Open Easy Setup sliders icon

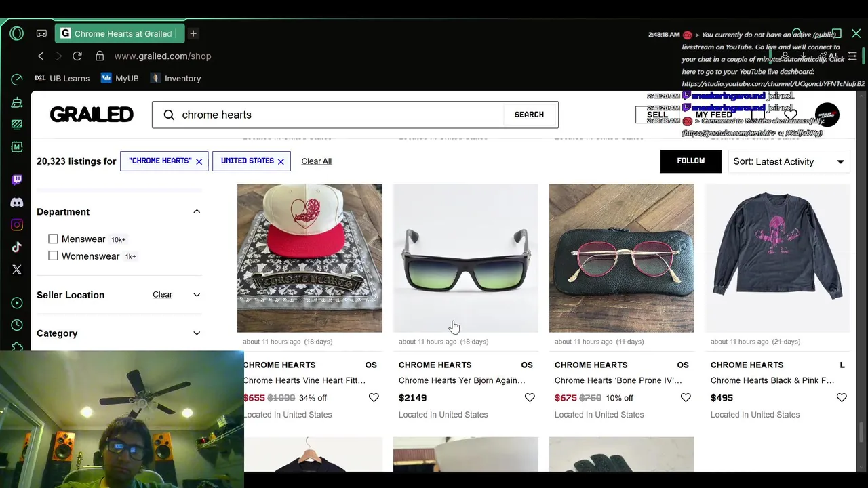coord(852,56)
